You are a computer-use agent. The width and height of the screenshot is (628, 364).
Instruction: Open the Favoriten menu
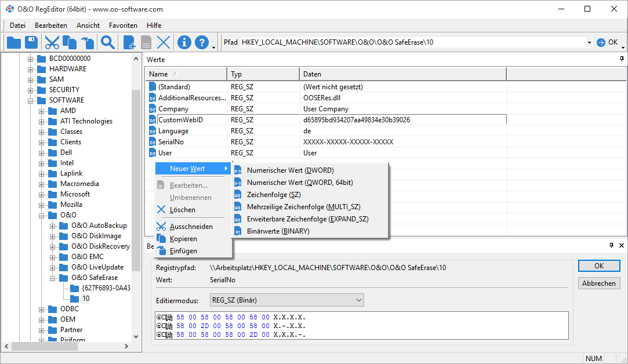click(x=123, y=26)
